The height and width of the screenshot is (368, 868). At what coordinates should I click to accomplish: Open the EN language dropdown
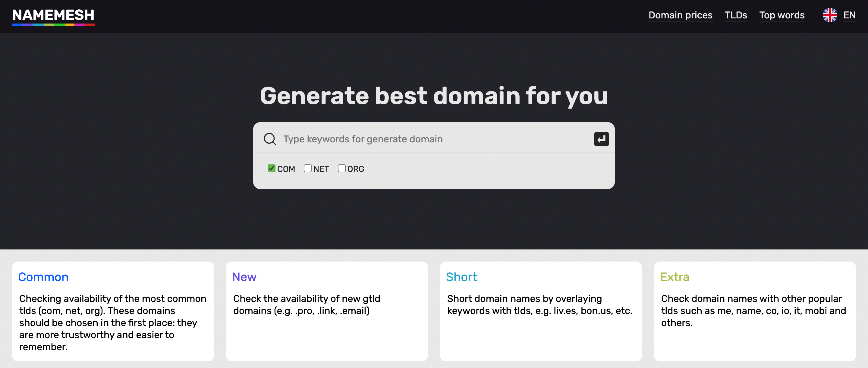(849, 15)
